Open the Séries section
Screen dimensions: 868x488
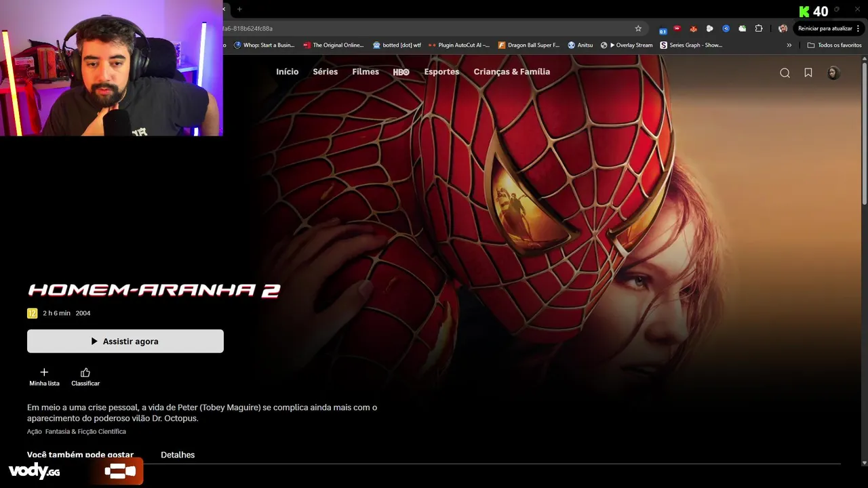point(325,72)
